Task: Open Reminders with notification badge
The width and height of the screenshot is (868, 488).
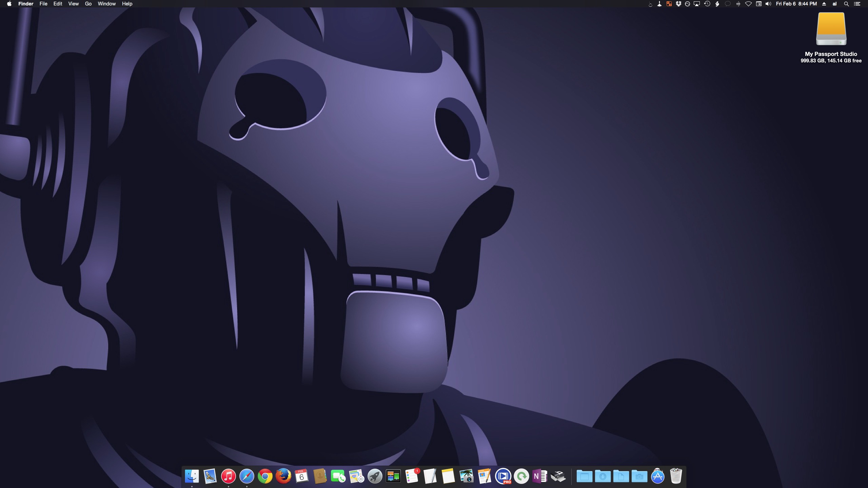Action: pyautogui.click(x=412, y=476)
